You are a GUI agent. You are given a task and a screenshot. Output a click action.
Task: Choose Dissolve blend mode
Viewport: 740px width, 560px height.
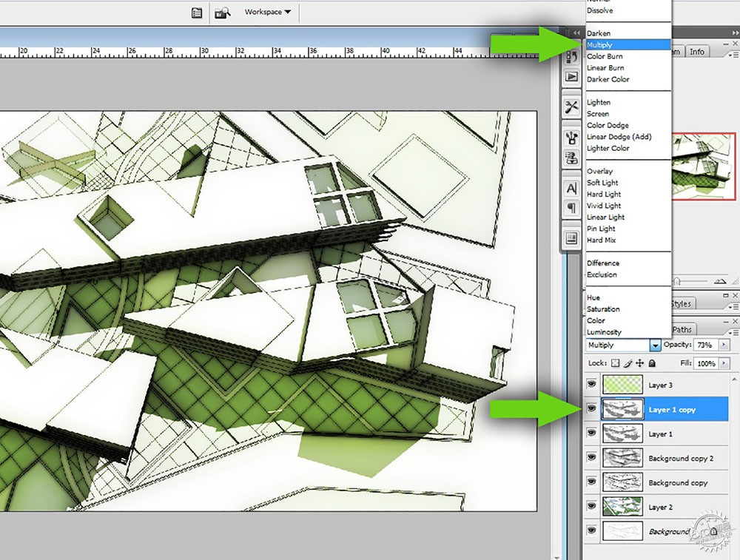(x=628, y=10)
